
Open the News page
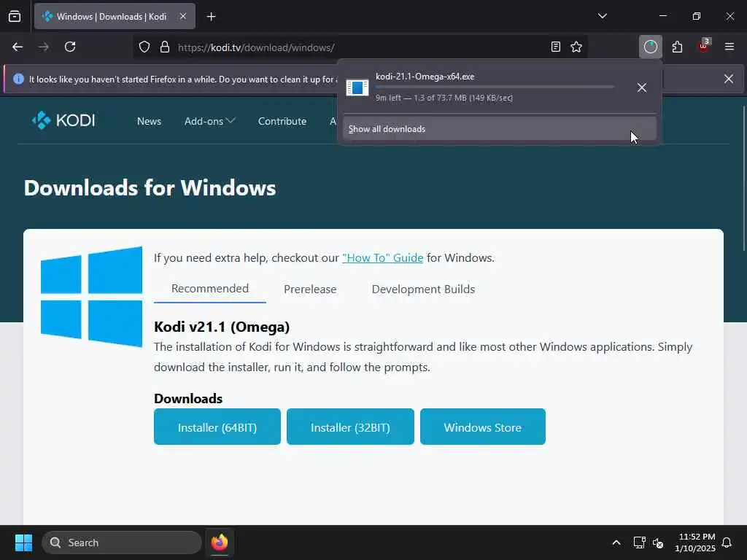[149, 122]
